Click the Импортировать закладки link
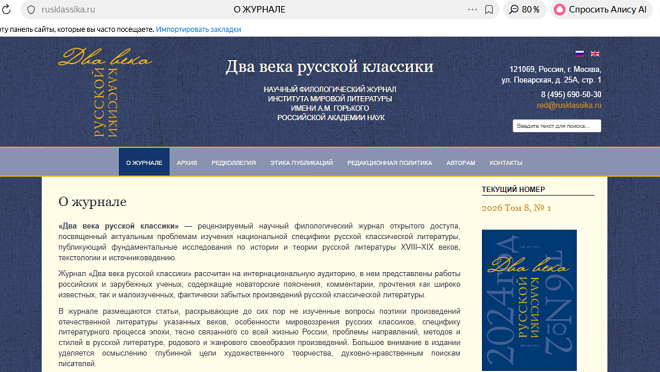The image size is (660, 372). (x=198, y=29)
